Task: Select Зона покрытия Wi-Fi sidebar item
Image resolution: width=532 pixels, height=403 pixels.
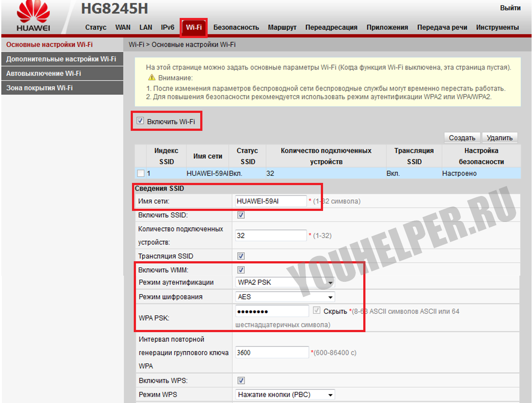Action: coord(62,88)
